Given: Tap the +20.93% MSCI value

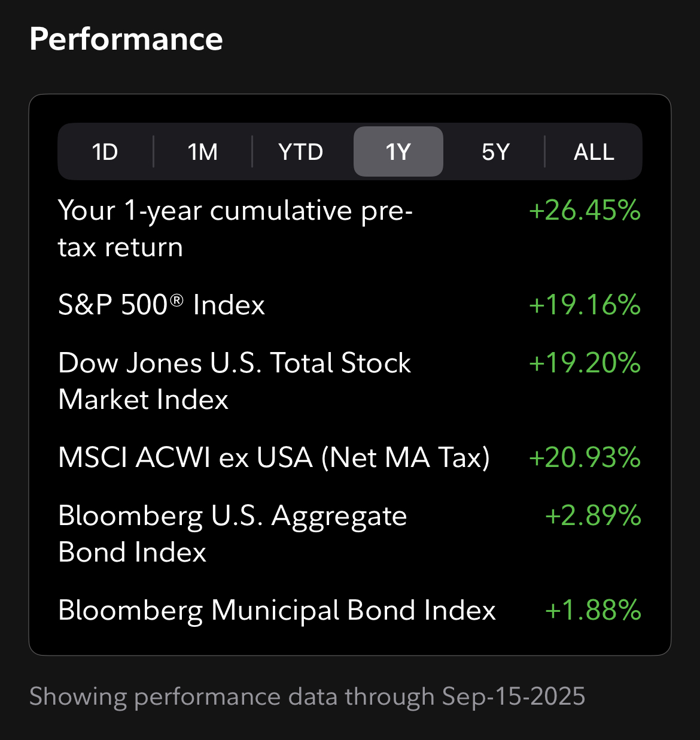Looking at the screenshot, I should 585,457.
